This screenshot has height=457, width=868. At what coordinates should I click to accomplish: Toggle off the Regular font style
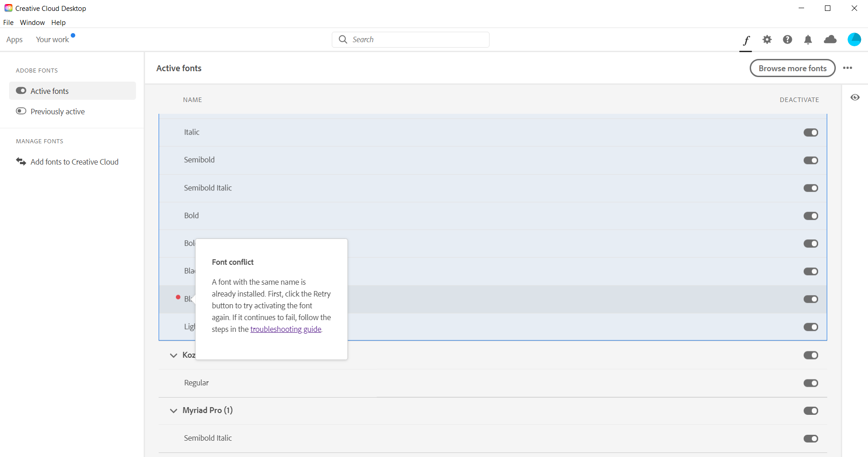(x=810, y=383)
